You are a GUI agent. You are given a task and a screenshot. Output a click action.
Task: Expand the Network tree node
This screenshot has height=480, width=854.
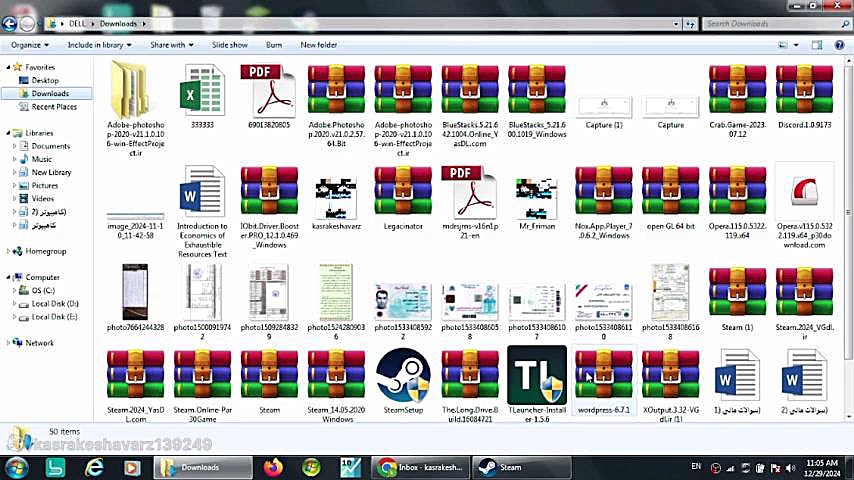pos(8,343)
